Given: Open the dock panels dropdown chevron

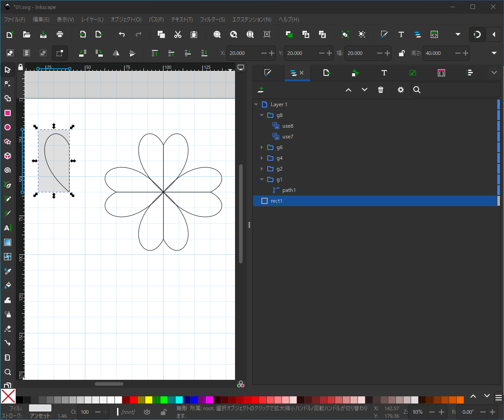Looking at the screenshot, I should click(494, 73).
